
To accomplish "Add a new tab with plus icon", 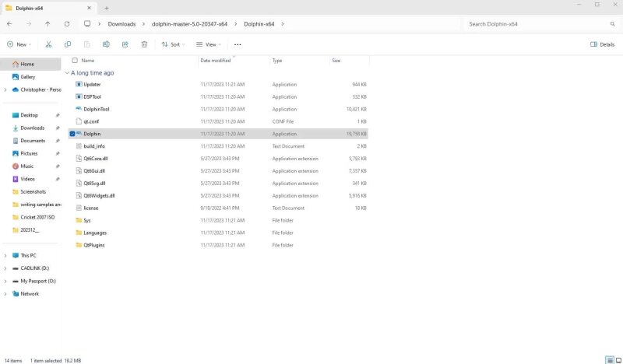I will [x=107, y=8].
